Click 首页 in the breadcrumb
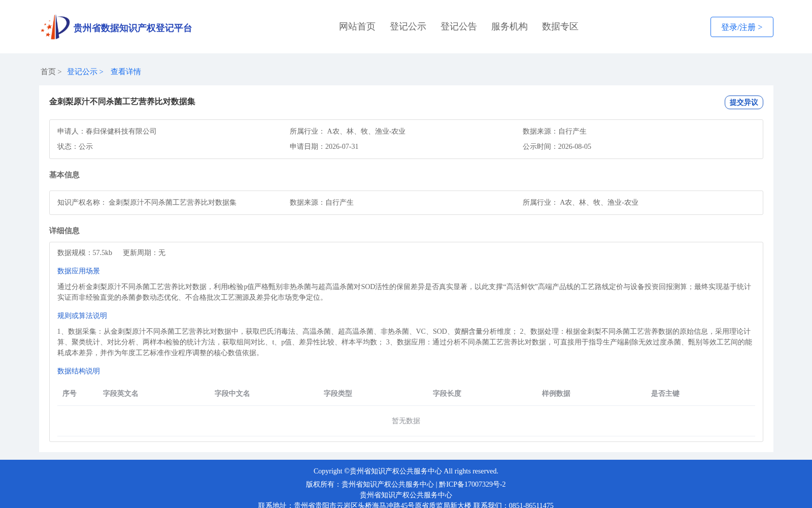 pos(48,72)
